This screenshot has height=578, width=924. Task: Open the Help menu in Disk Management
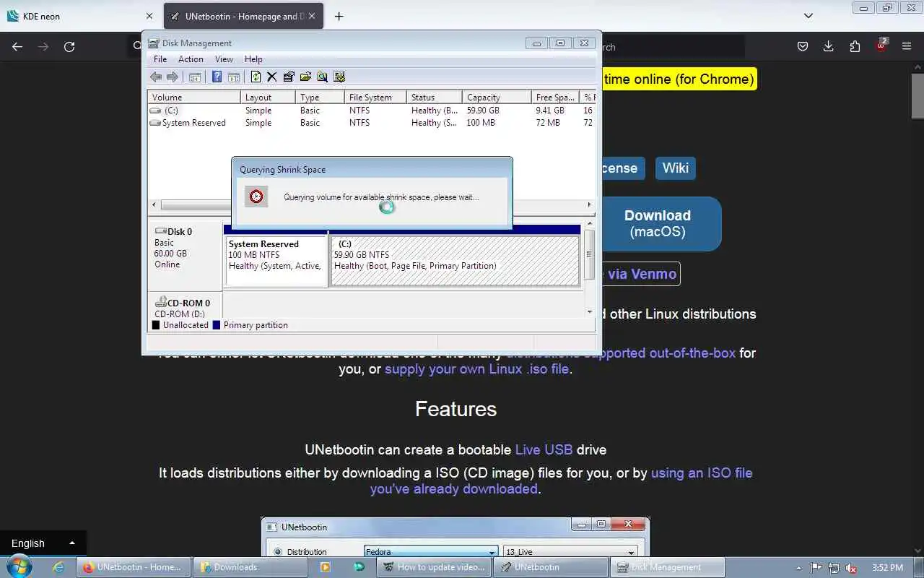point(253,59)
